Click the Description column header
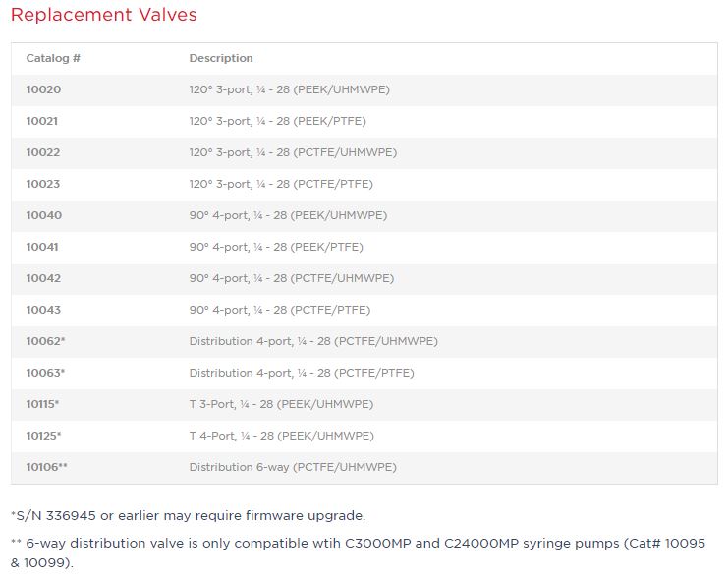The height and width of the screenshot is (586, 728). [221, 58]
